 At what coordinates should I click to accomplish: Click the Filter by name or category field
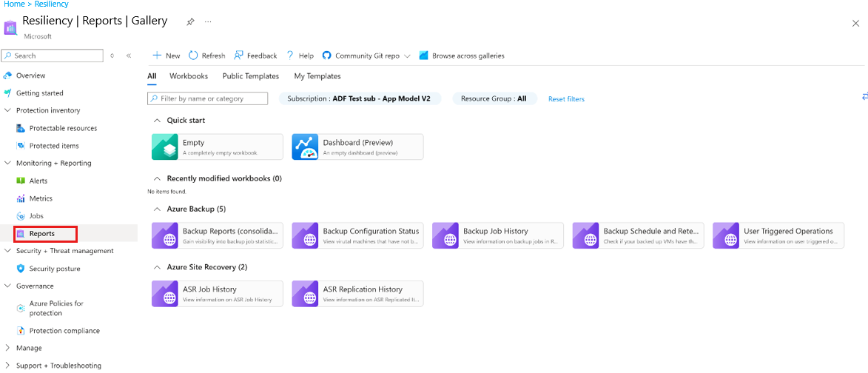coord(208,98)
